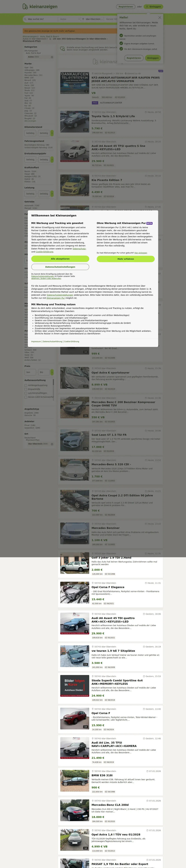Click 'ablehnen, ändern oder widerrufen' link

click(46, 278)
